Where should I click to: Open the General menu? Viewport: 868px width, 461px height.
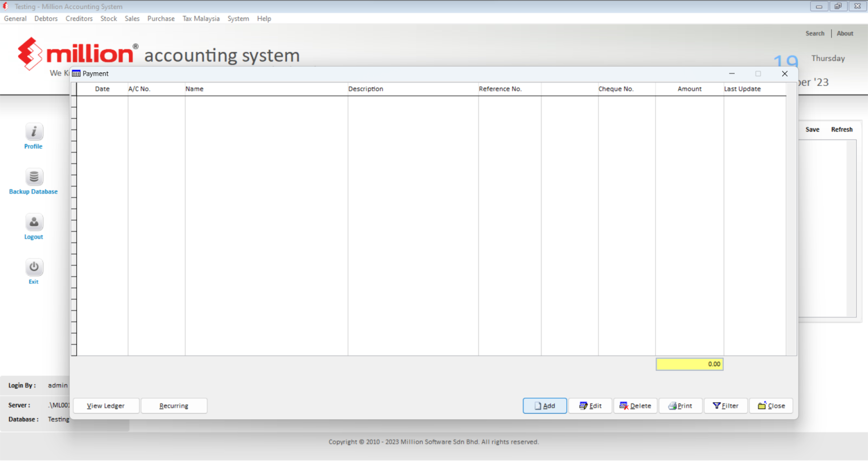[15, 18]
